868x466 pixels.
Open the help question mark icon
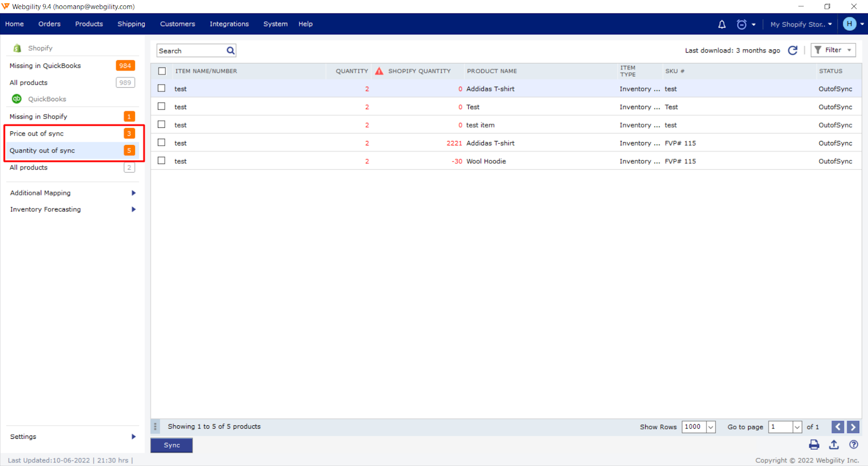pyautogui.click(x=853, y=445)
